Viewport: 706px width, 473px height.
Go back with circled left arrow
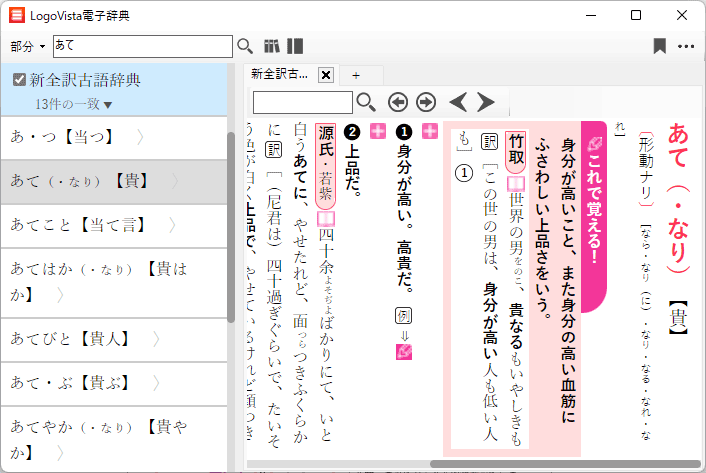pyautogui.click(x=398, y=103)
